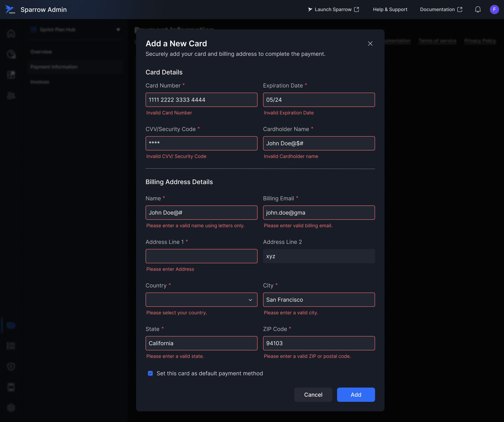Click the CVV/Security Code field
Viewport: 504px width, 422px height.
(201, 143)
